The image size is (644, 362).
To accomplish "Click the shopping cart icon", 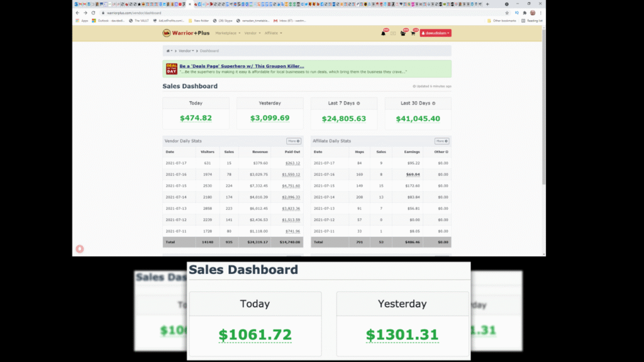I will click(x=413, y=33).
